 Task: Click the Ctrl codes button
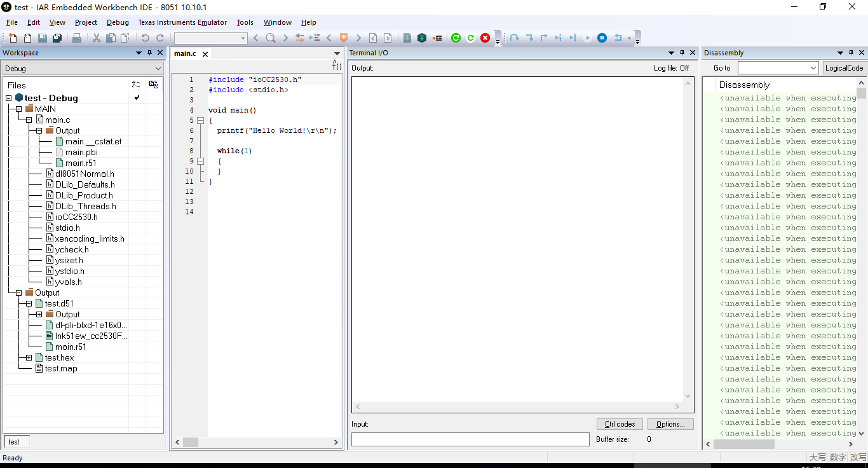(620, 424)
